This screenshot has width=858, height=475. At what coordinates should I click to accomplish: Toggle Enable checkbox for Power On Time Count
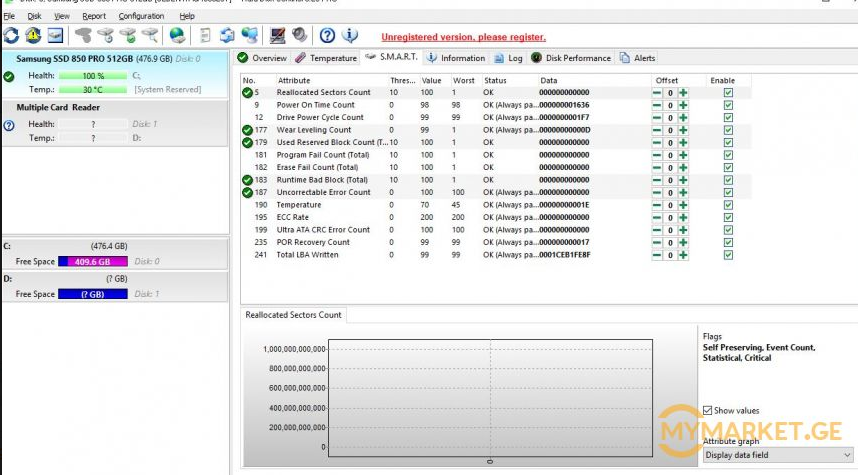click(x=728, y=105)
